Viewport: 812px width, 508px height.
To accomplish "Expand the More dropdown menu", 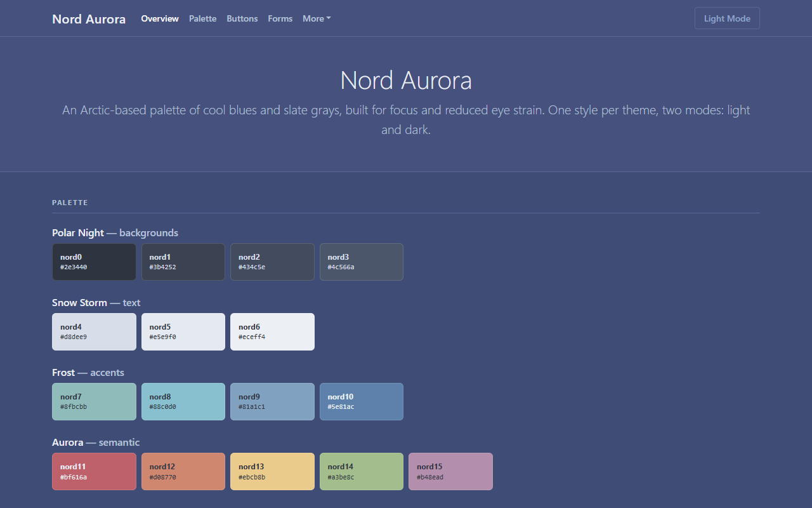I will [317, 18].
